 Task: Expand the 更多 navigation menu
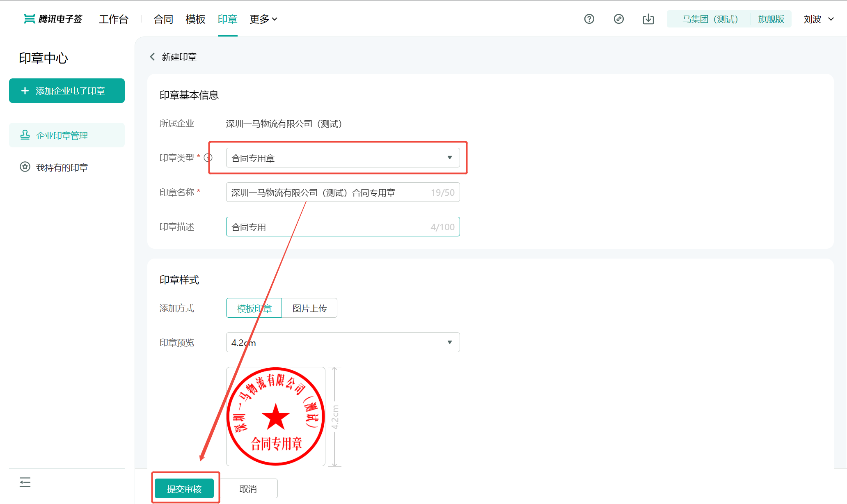click(263, 19)
